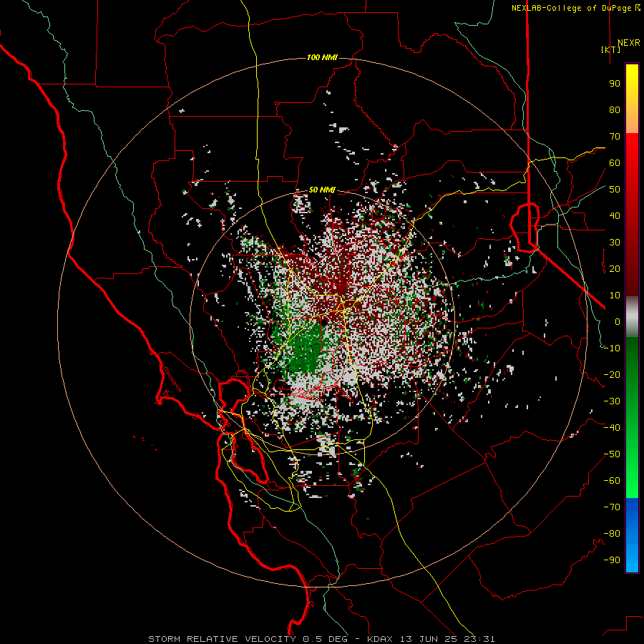
Task: Click the 10 value on the velocity scale
Action: tap(615, 296)
